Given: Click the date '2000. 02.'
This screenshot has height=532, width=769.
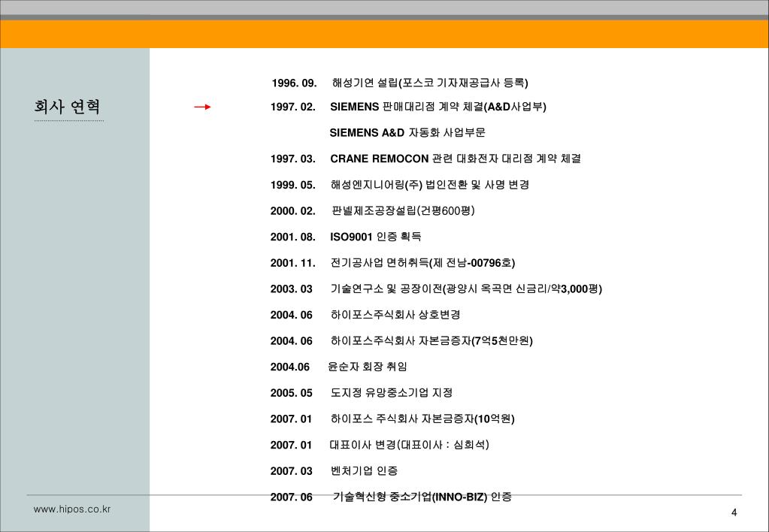Looking at the screenshot, I should point(292,211).
